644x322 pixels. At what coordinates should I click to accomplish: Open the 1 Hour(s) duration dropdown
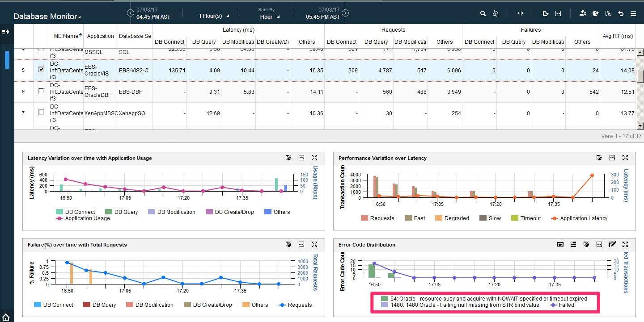pos(214,16)
